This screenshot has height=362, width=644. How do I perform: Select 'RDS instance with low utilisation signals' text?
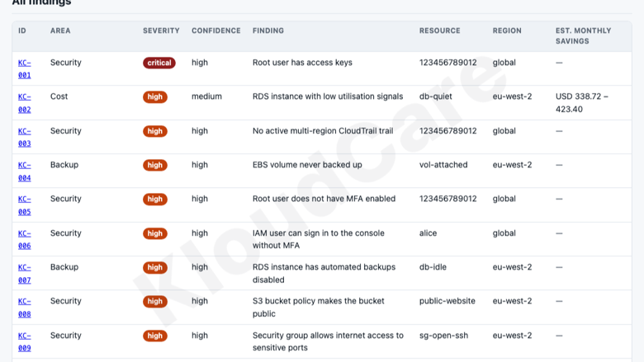[328, 96]
